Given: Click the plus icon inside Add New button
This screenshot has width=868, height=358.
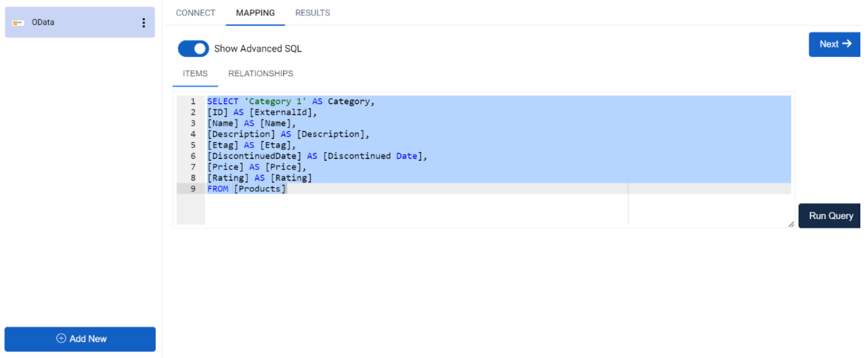Looking at the screenshot, I should (x=60, y=339).
